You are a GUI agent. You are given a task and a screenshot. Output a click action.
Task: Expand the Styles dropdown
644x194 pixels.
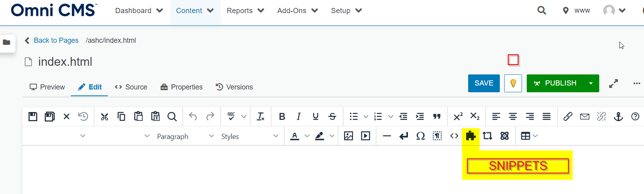click(250, 136)
